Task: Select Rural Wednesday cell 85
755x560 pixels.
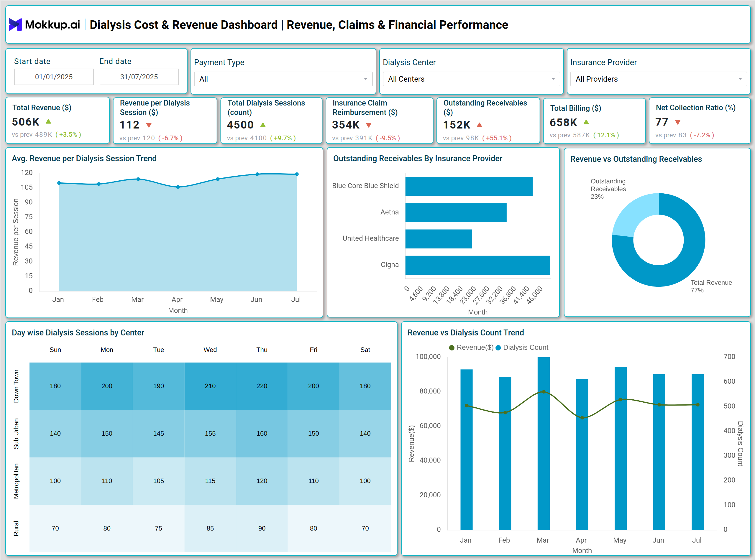Action: click(210, 528)
